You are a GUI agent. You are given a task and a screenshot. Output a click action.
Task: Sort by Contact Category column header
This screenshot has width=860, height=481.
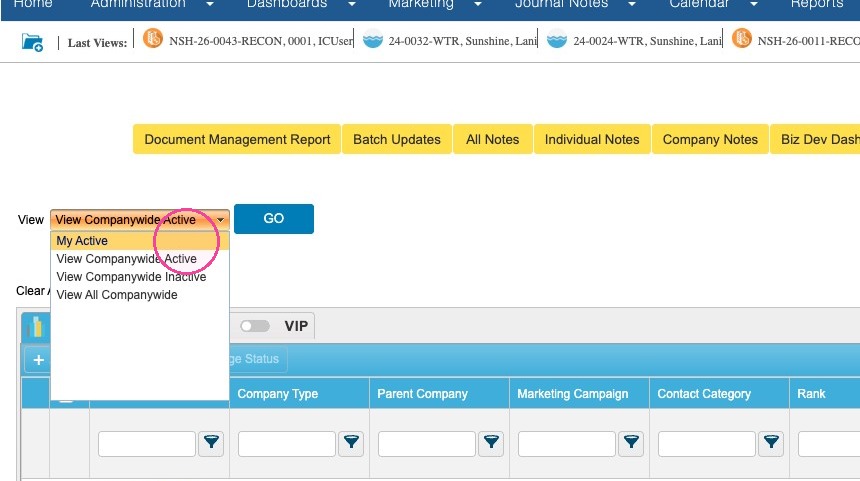coord(704,394)
